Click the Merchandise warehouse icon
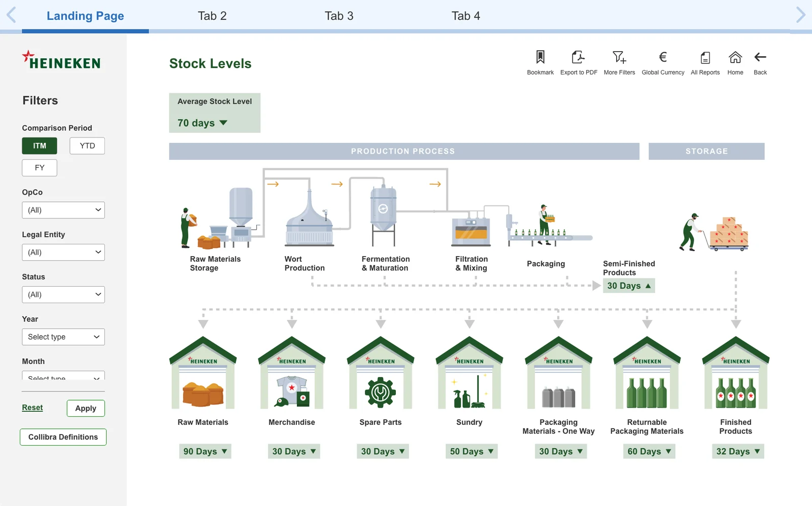 [292, 373]
